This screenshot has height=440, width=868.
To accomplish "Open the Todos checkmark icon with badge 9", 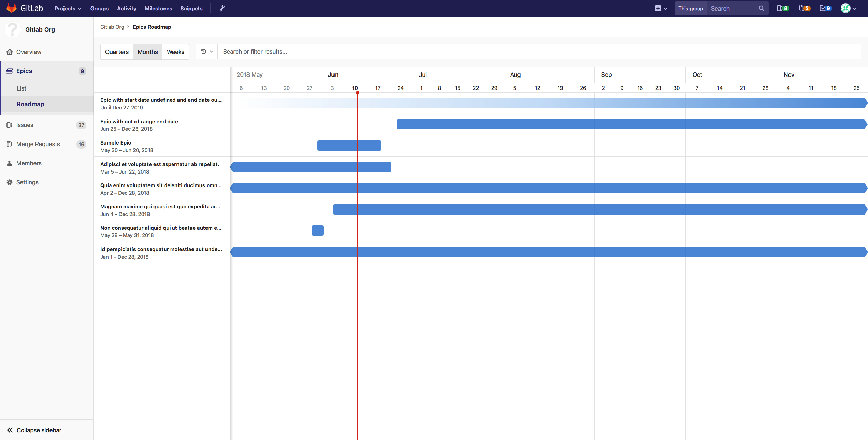I will [x=825, y=8].
